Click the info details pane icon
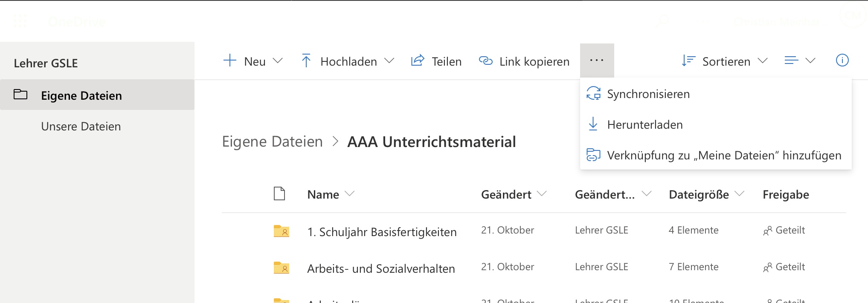 click(x=842, y=61)
